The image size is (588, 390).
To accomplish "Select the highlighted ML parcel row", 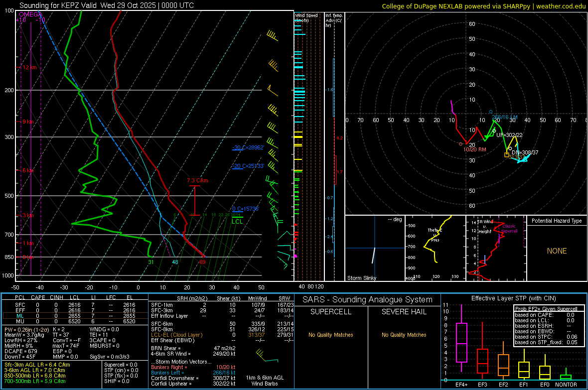I will coord(75,316).
